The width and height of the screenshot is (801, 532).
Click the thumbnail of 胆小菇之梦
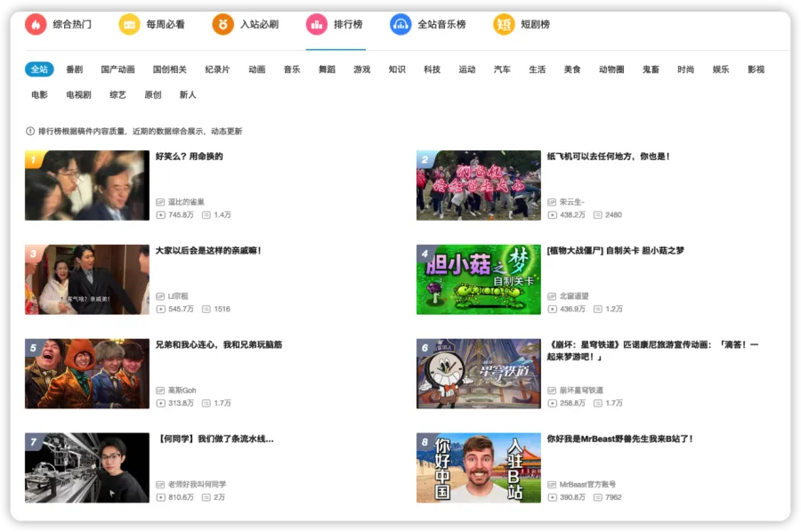pyautogui.click(x=478, y=279)
